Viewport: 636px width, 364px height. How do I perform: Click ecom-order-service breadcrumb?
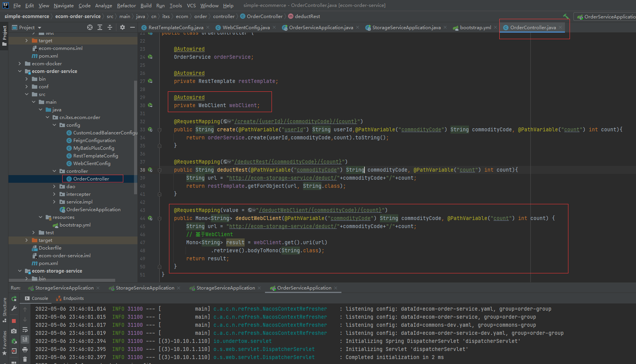[78, 17]
